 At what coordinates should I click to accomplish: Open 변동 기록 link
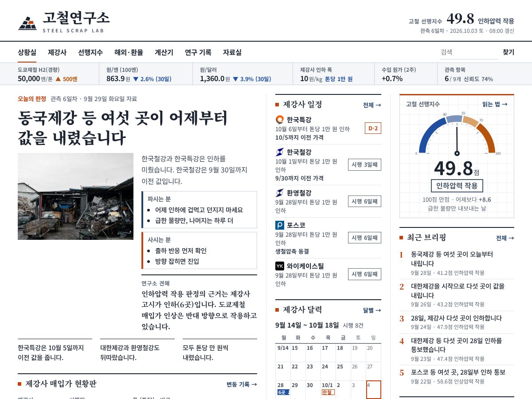pyautogui.click(x=242, y=384)
